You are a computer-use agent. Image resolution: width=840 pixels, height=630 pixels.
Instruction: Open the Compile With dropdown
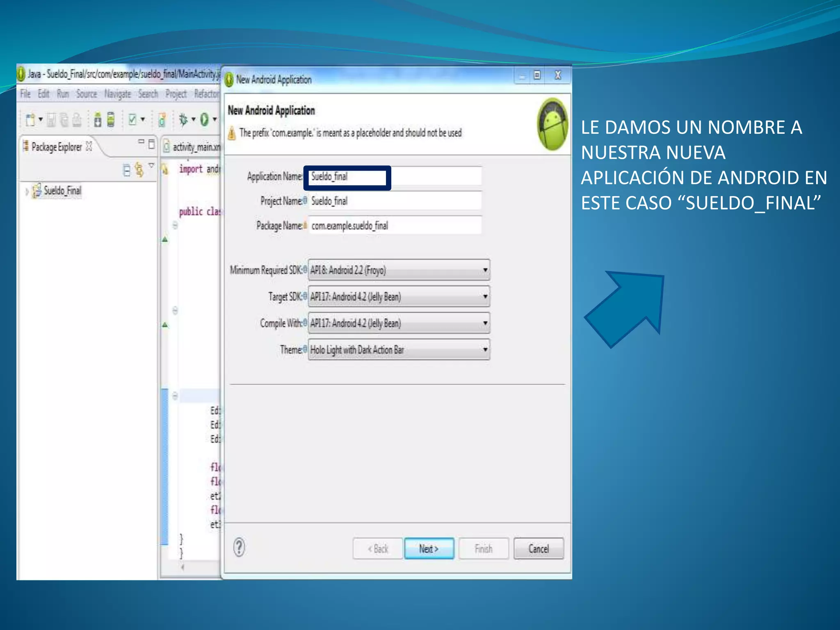coord(399,323)
